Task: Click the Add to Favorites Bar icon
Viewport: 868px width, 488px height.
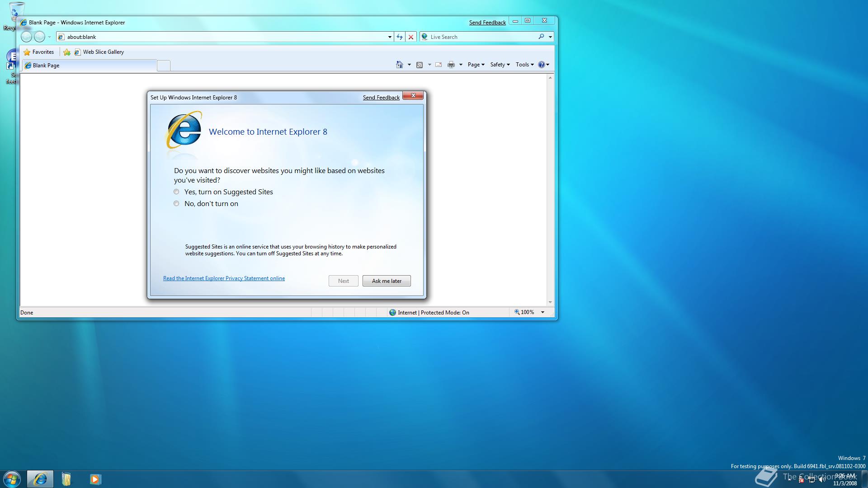Action: pyautogui.click(x=67, y=52)
